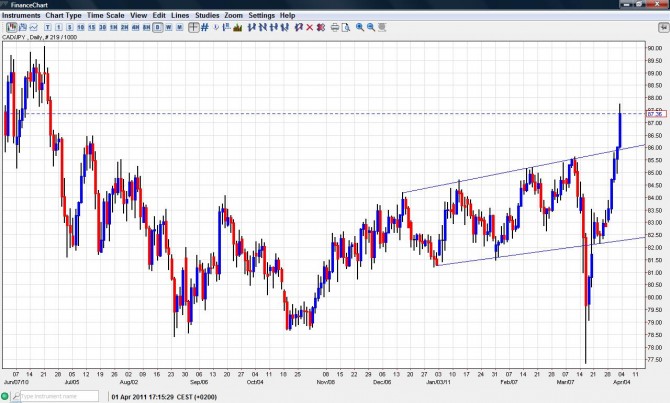Click the grayed reset zoom icon
The width and height of the screenshot is (670, 403).
(382, 27)
